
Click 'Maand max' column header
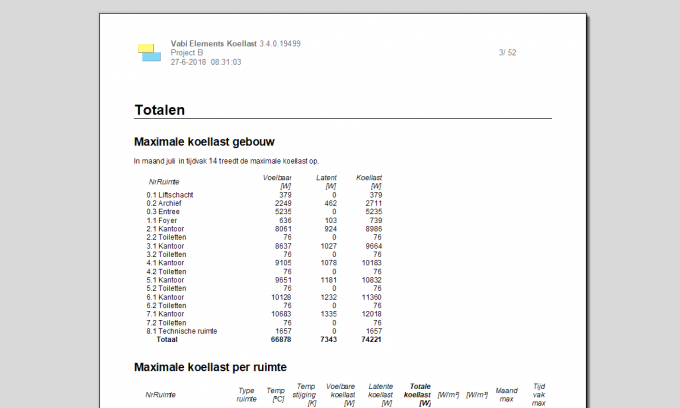507,395
